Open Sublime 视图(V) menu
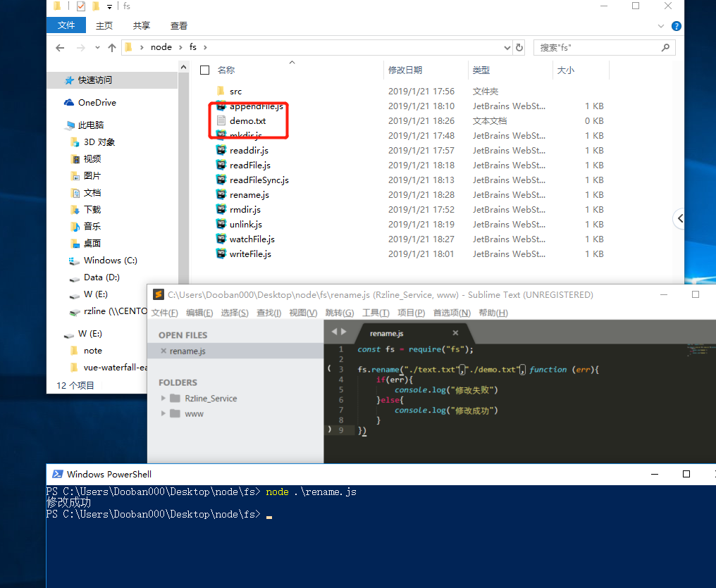 303,313
